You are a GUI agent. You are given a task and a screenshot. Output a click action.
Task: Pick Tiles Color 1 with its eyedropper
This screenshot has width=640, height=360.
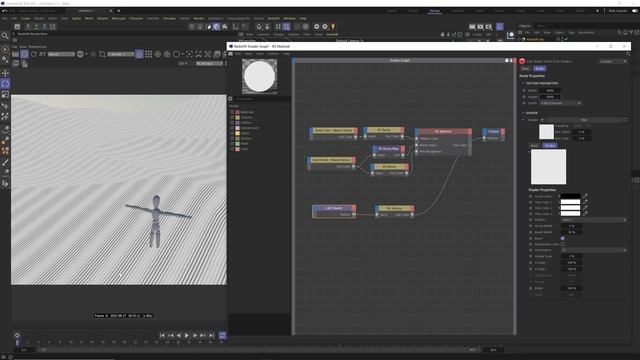pyautogui.click(x=585, y=202)
